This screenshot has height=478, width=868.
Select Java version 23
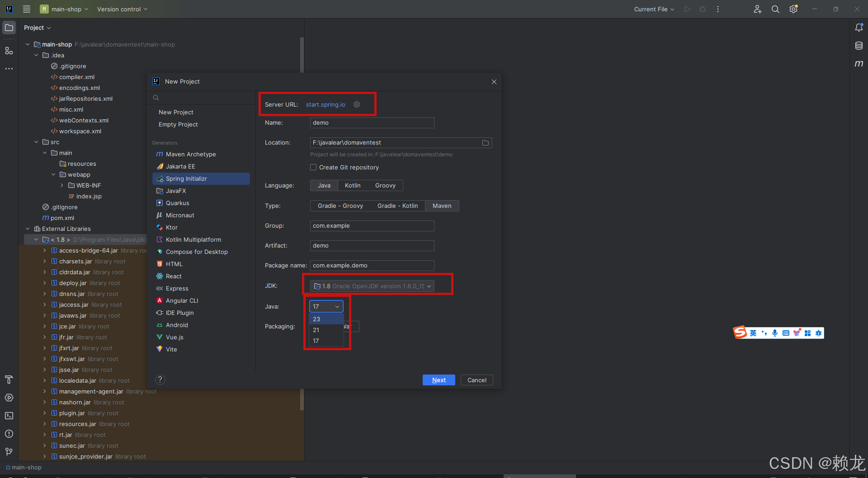(326, 319)
